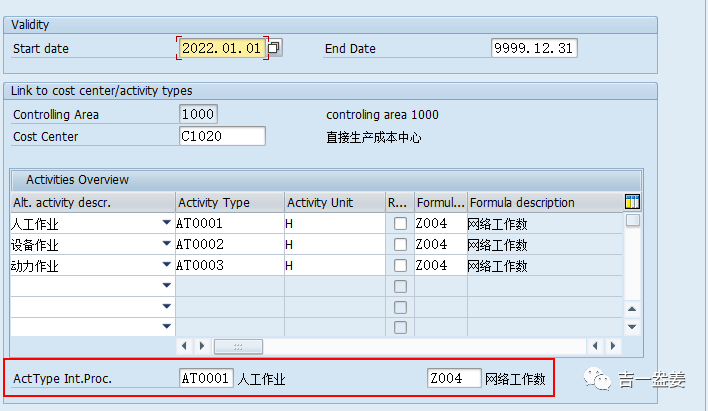Tick checkbox in first empty activity row
This screenshot has height=411, width=708.
coord(400,286)
